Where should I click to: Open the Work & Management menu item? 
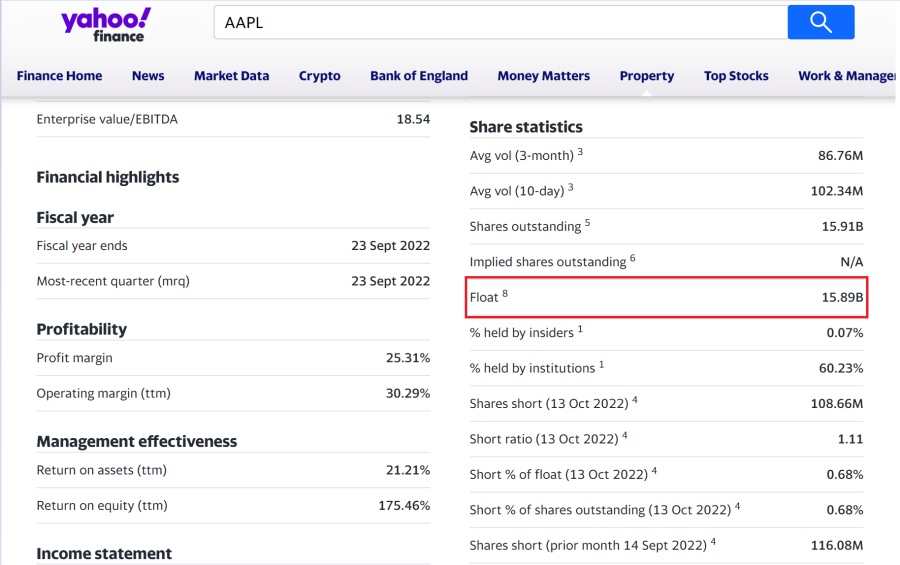tap(847, 76)
